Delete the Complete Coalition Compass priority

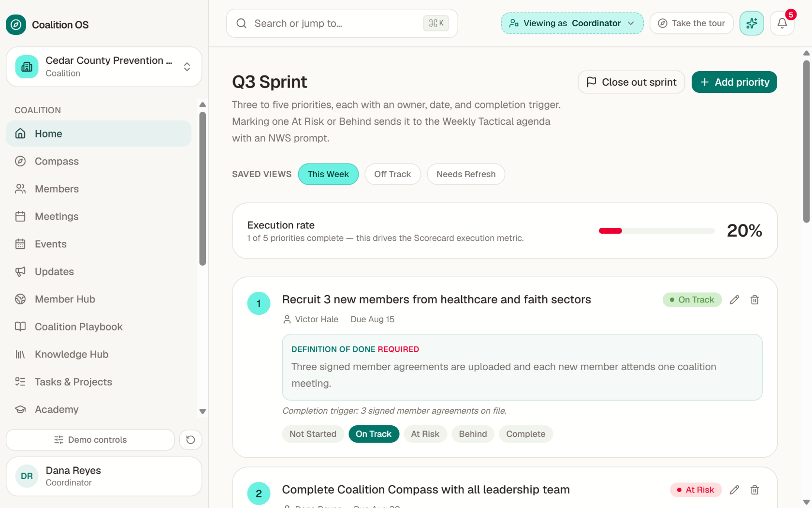coord(754,490)
